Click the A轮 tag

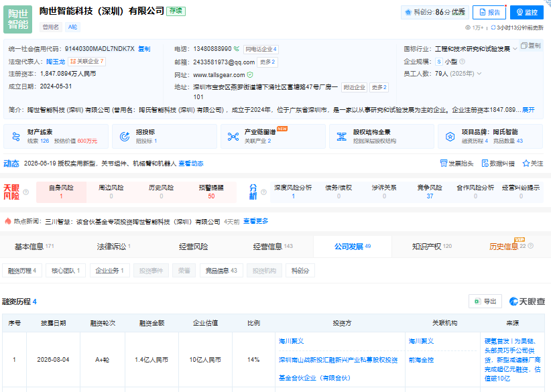72,27
